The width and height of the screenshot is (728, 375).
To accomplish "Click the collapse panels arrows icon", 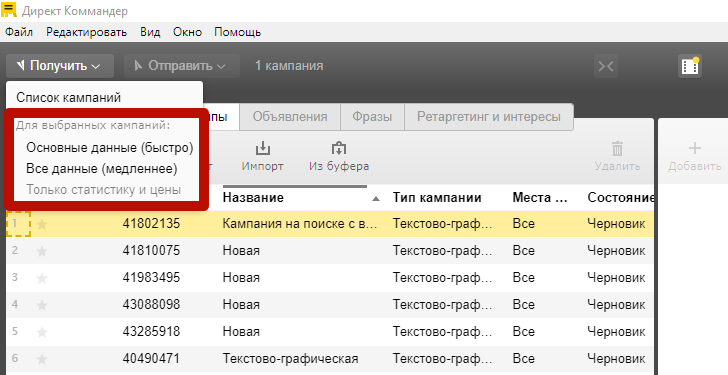I will (x=606, y=66).
